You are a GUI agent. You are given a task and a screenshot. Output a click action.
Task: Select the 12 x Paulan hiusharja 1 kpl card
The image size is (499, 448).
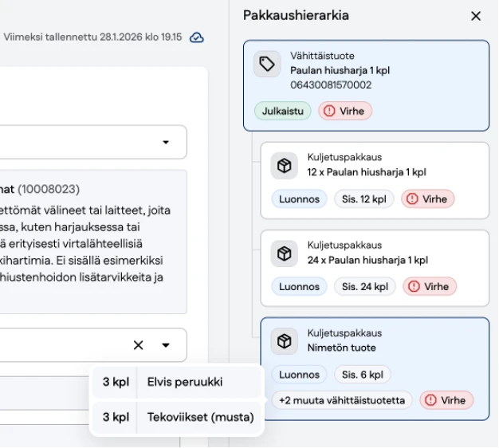pyautogui.click(x=375, y=180)
